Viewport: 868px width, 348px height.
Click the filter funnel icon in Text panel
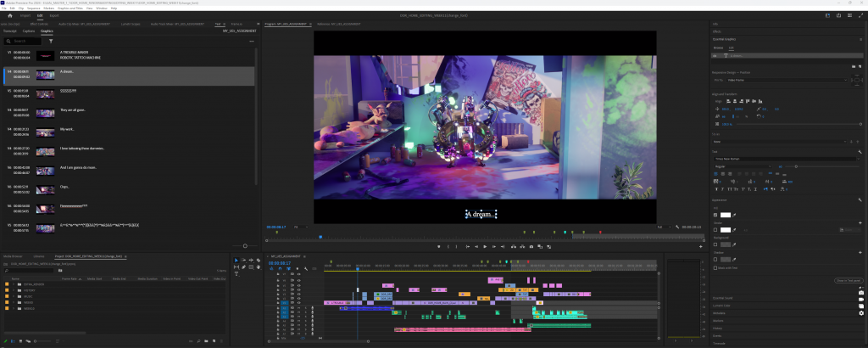point(51,41)
